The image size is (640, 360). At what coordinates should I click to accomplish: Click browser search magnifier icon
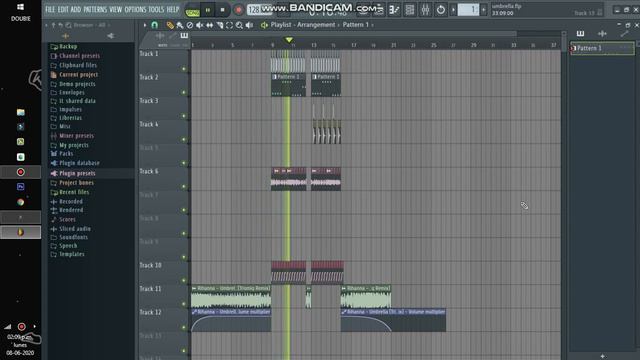[x=69, y=25]
